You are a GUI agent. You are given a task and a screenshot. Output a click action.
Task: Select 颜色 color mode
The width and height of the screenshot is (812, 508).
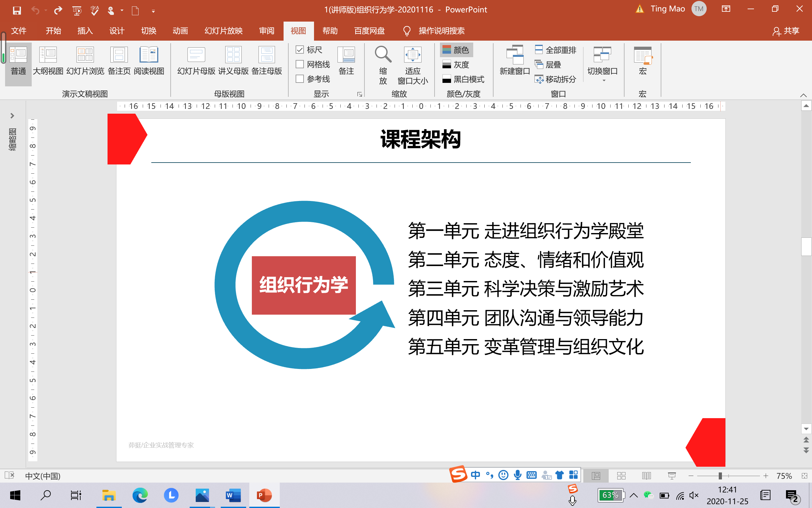(456, 50)
